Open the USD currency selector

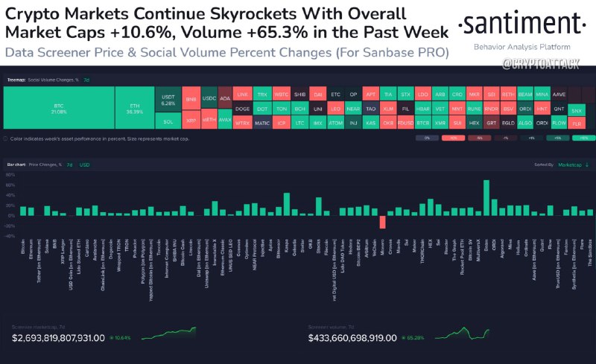[x=84, y=165]
